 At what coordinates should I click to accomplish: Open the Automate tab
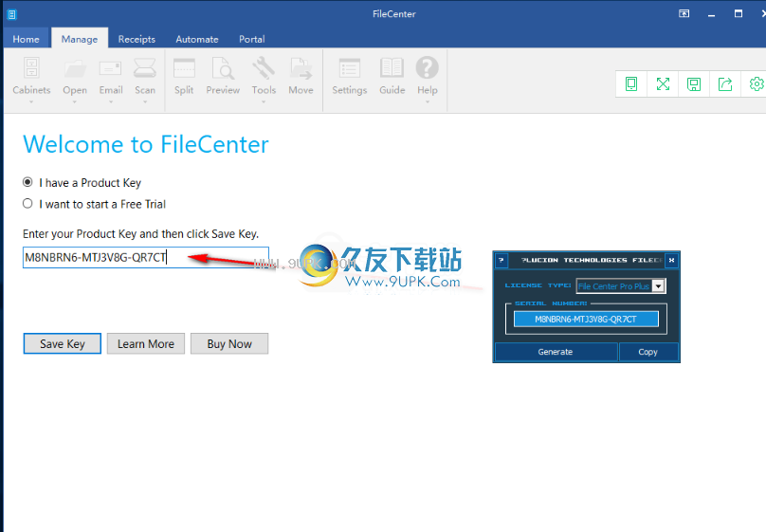[197, 39]
